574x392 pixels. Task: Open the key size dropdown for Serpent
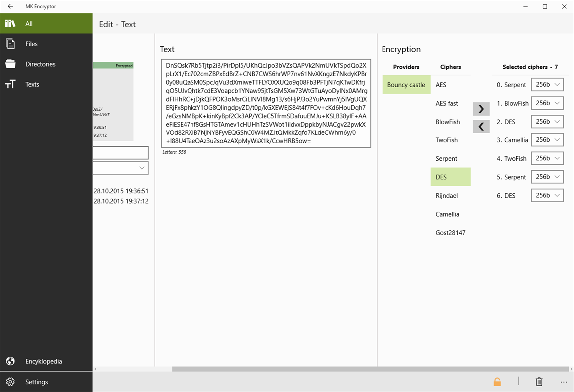click(x=547, y=85)
